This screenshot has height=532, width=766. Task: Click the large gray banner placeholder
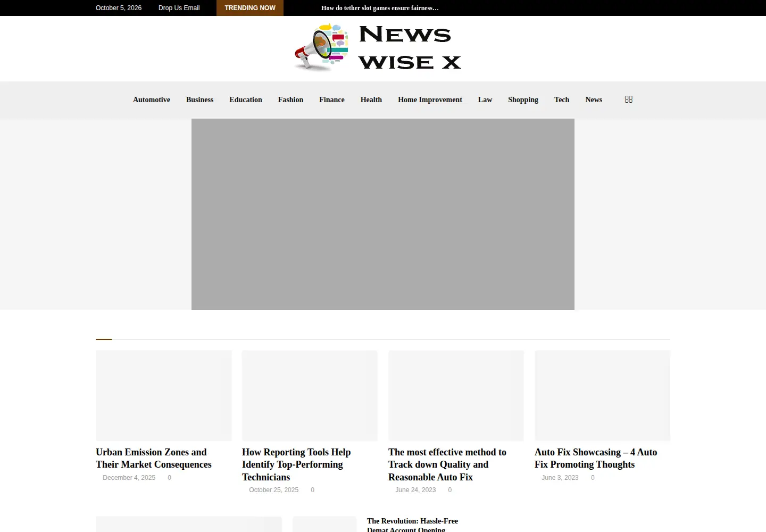(383, 214)
